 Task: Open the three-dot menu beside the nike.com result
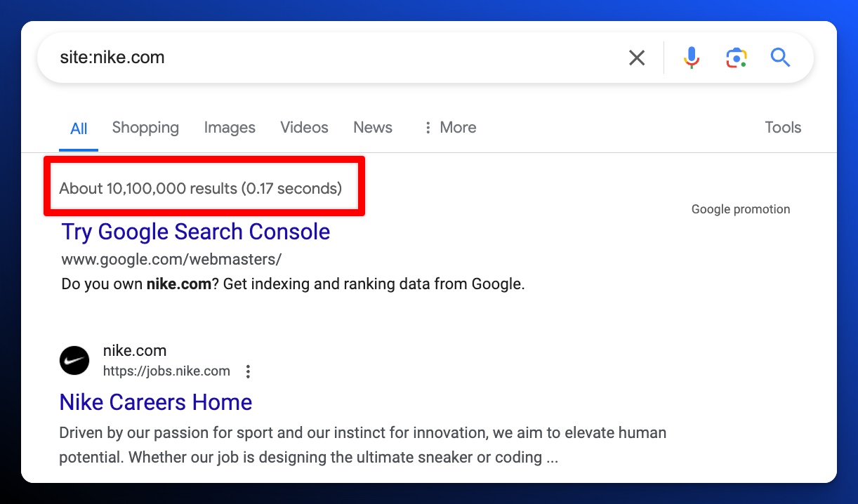click(x=248, y=371)
